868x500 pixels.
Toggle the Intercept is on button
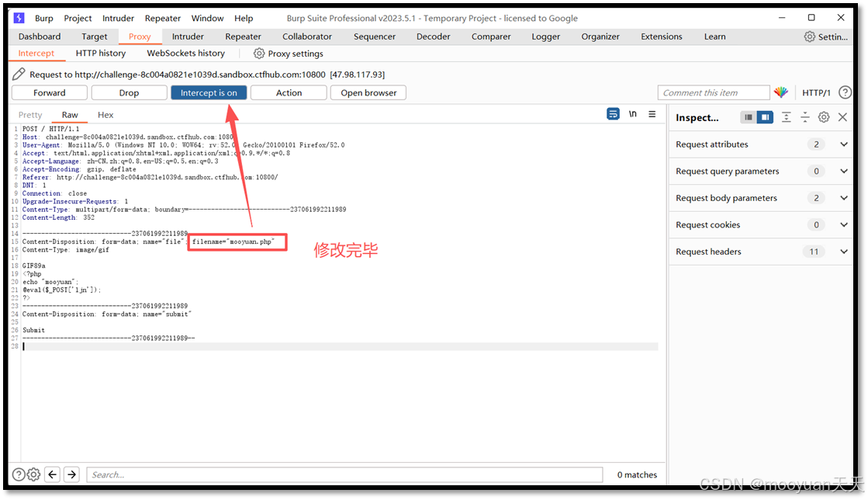[209, 92]
